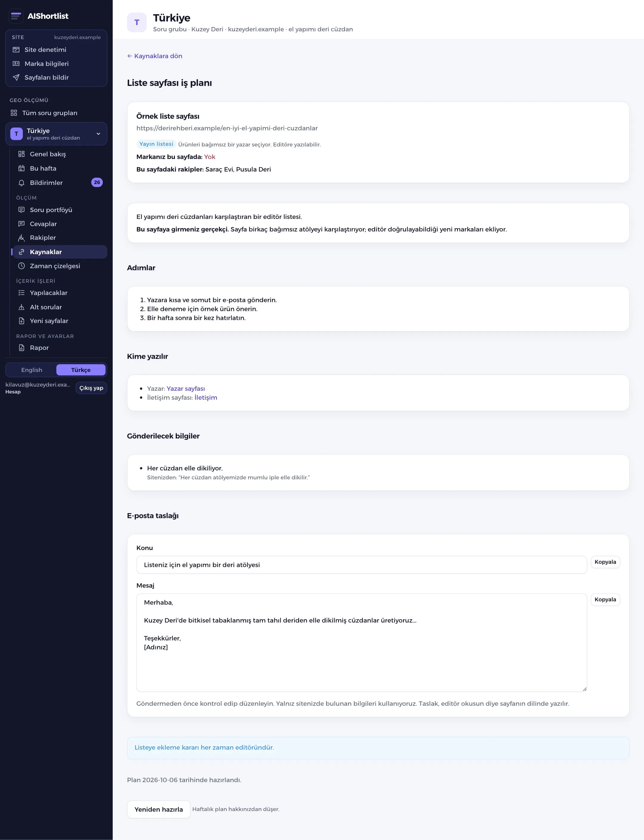
Task: Click the AIShortlist logo icon
Action: (16, 16)
